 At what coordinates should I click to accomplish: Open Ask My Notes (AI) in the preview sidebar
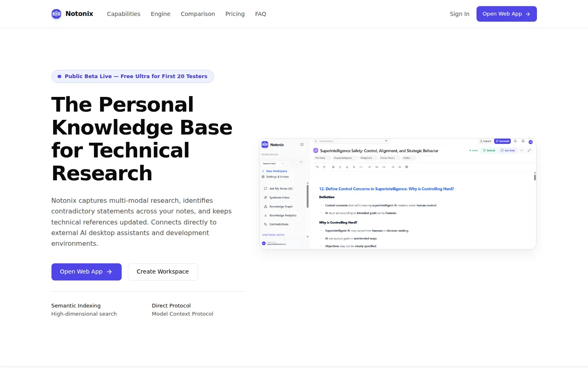coord(278,188)
